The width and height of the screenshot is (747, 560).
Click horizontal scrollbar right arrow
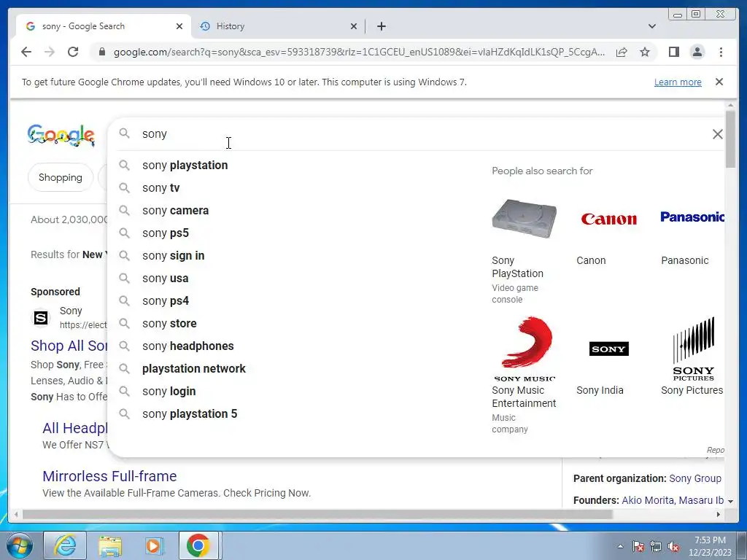click(719, 514)
